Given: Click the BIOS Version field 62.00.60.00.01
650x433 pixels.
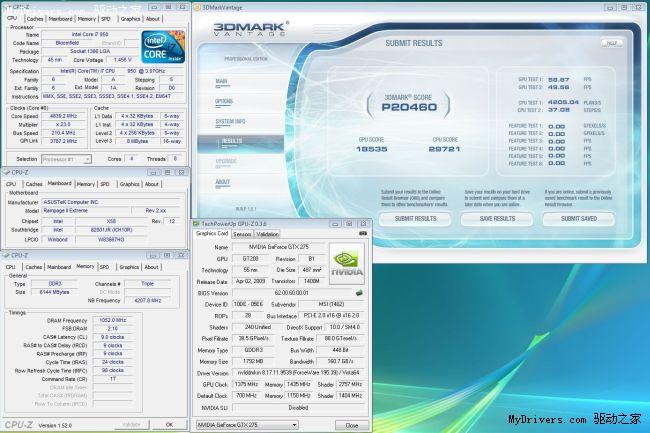Looking at the screenshot, I should (292, 293).
